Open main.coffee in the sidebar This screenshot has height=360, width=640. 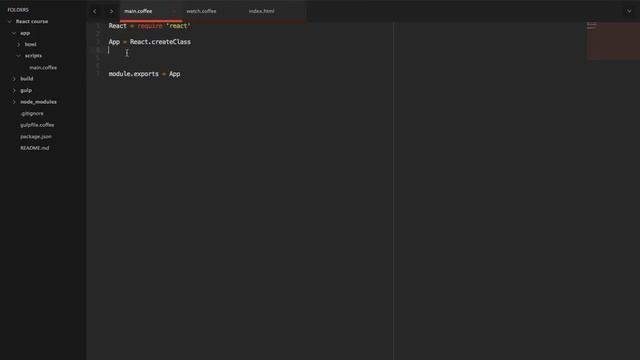43,67
